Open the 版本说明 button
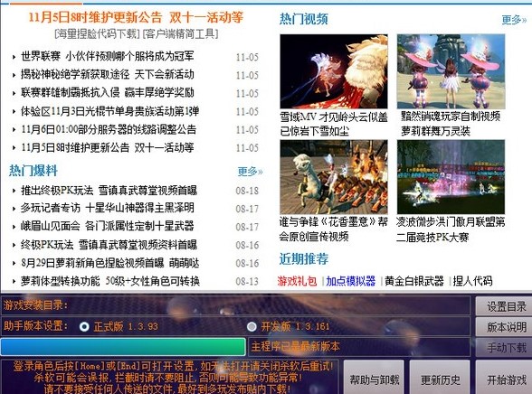Screen dimensions: 532x394 point(505,327)
